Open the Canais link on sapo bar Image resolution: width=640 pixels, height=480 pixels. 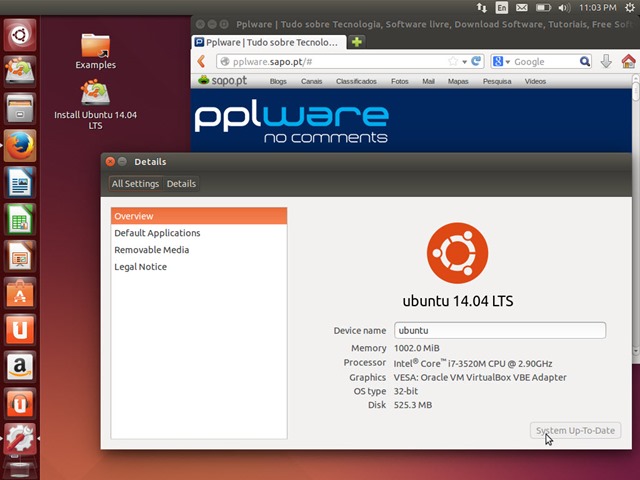coord(311,81)
